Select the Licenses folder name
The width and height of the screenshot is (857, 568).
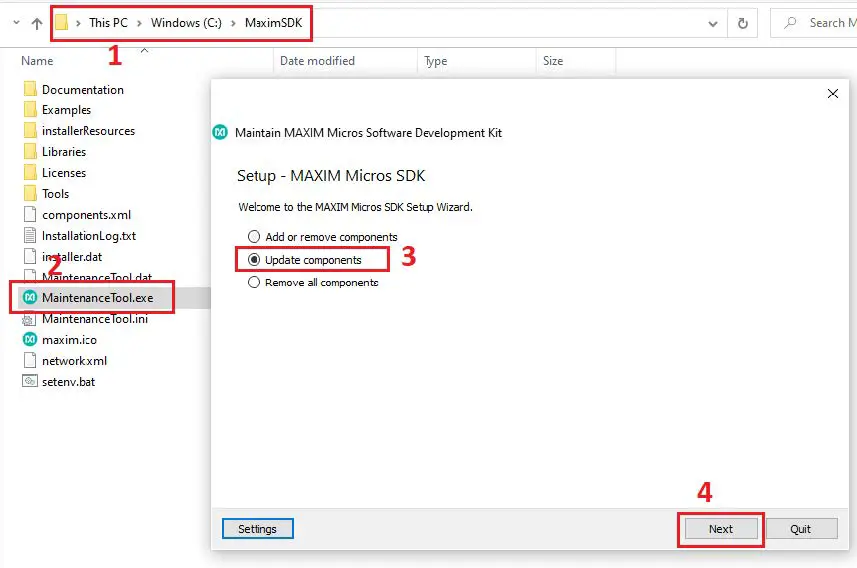[x=64, y=173]
